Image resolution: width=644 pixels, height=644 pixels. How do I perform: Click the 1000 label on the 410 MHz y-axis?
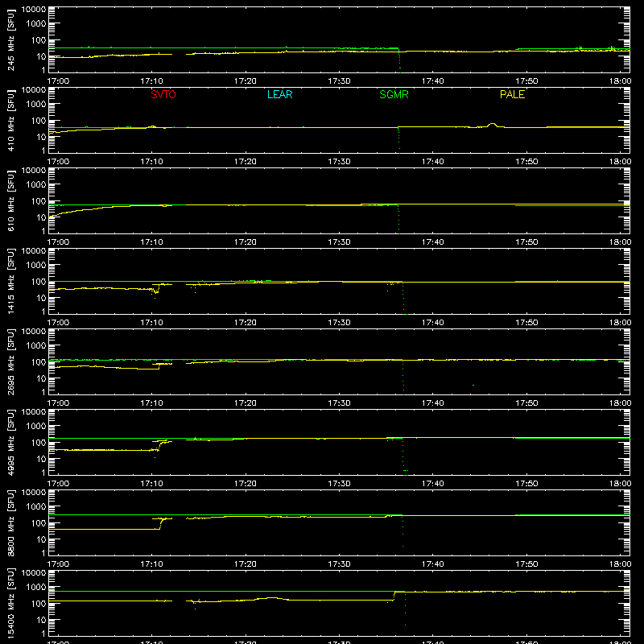coord(36,105)
